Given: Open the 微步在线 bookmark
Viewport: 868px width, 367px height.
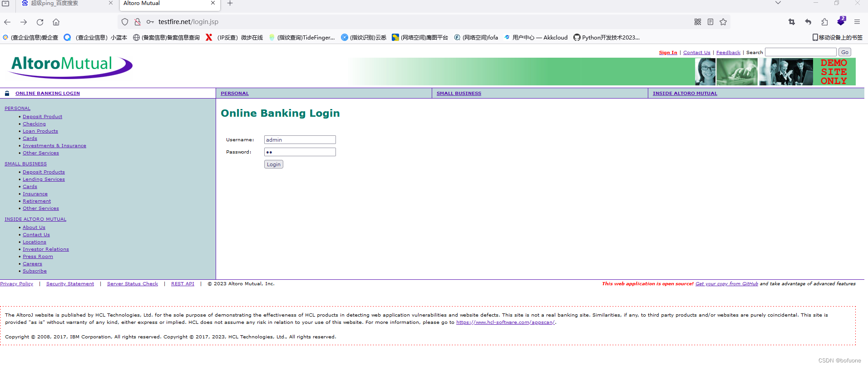Looking at the screenshot, I should (234, 38).
